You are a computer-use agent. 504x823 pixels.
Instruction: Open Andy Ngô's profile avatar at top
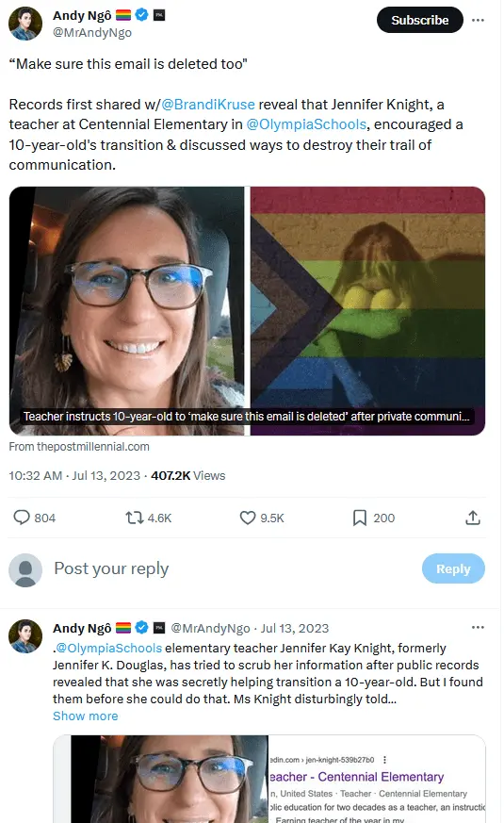(x=25, y=24)
